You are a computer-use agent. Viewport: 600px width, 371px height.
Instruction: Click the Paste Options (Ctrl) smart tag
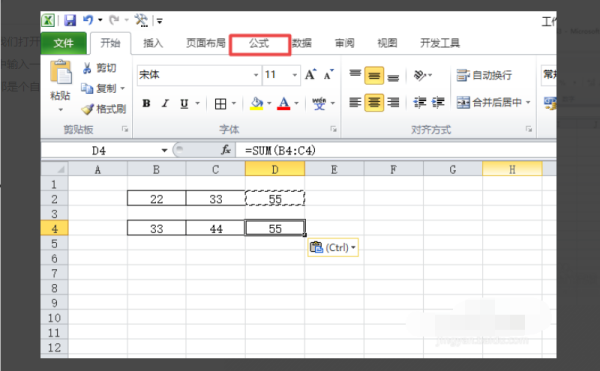pyautogui.click(x=333, y=247)
